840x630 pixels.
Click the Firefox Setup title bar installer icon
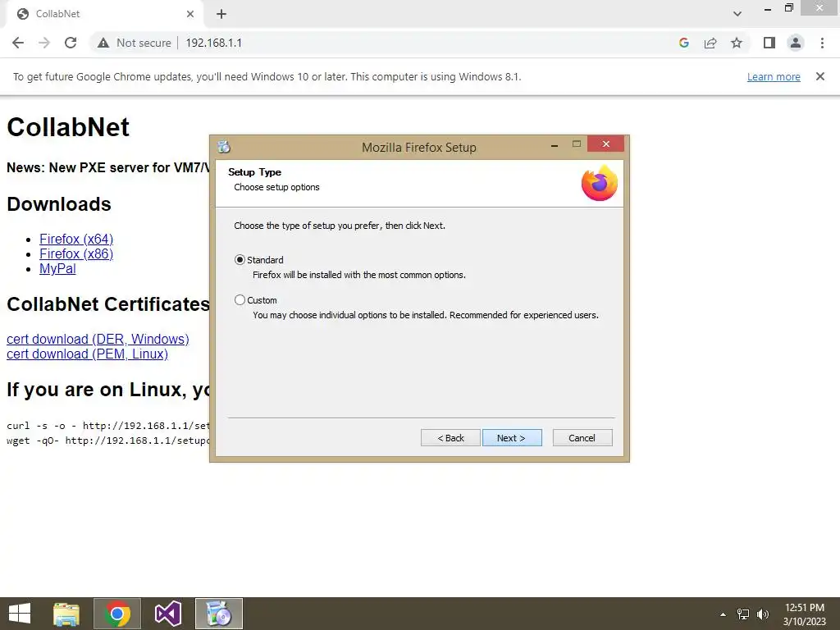(x=224, y=147)
